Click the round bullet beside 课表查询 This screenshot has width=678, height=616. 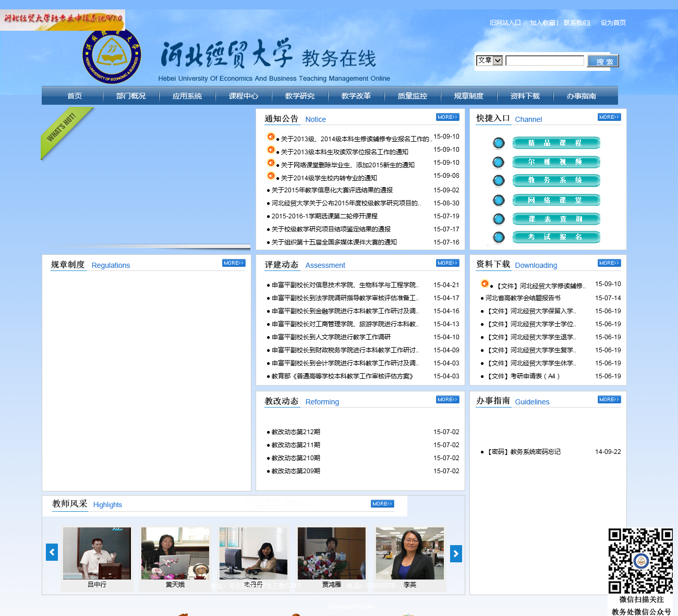pyautogui.click(x=499, y=219)
